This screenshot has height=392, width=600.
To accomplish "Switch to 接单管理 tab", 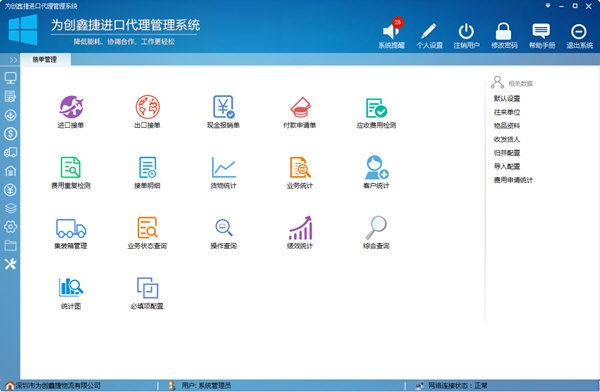I will [45, 59].
